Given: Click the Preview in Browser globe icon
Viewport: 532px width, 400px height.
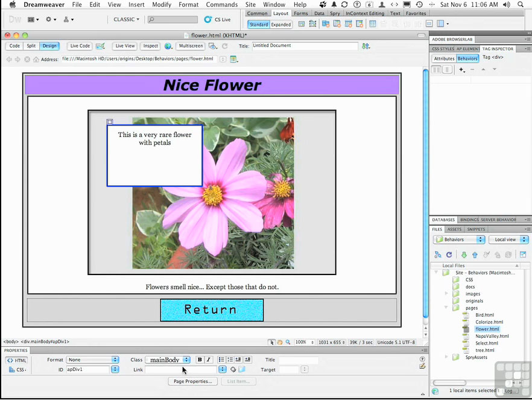Looking at the screenshot, I should tap(168, 46).
